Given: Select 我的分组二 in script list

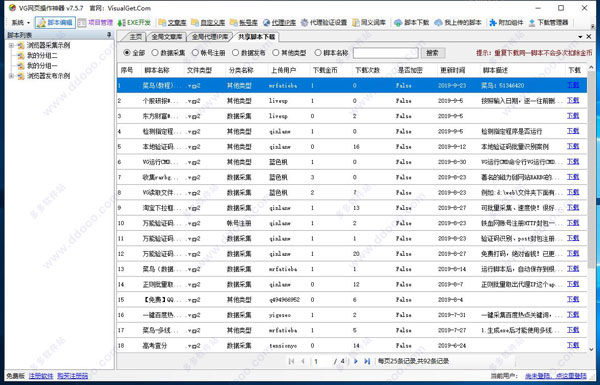Looking at the screenshot, I should [42, 55].
